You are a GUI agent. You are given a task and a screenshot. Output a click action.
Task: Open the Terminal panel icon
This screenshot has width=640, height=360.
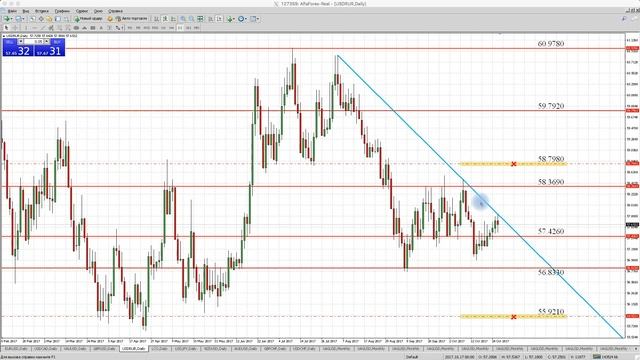click(58, 19)
